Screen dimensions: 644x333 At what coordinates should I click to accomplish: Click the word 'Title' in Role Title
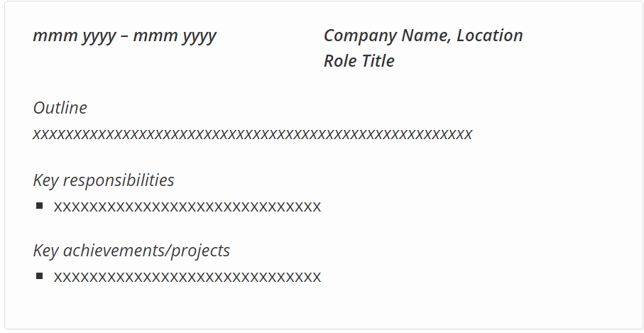click(x=378, y=61)
